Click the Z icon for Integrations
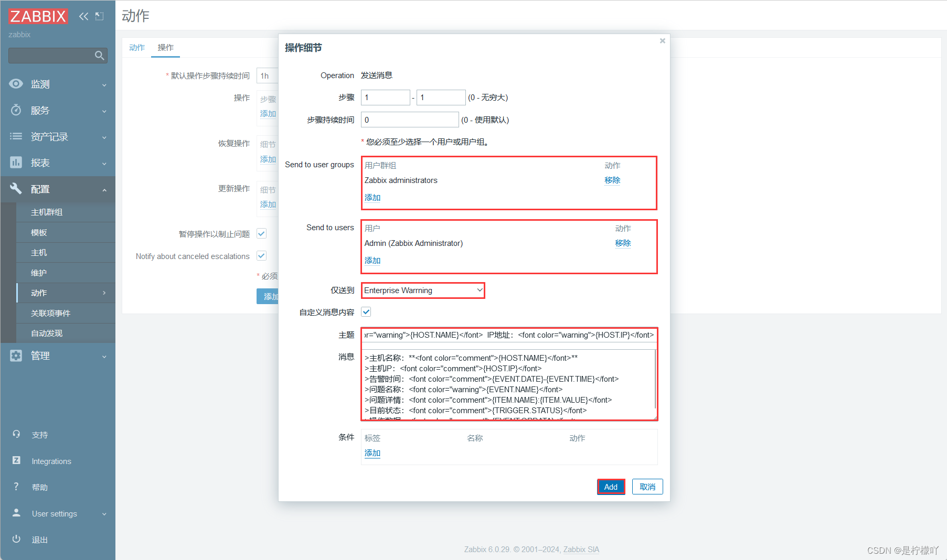Viewport: 947px width, 560px height. point(16,460)
